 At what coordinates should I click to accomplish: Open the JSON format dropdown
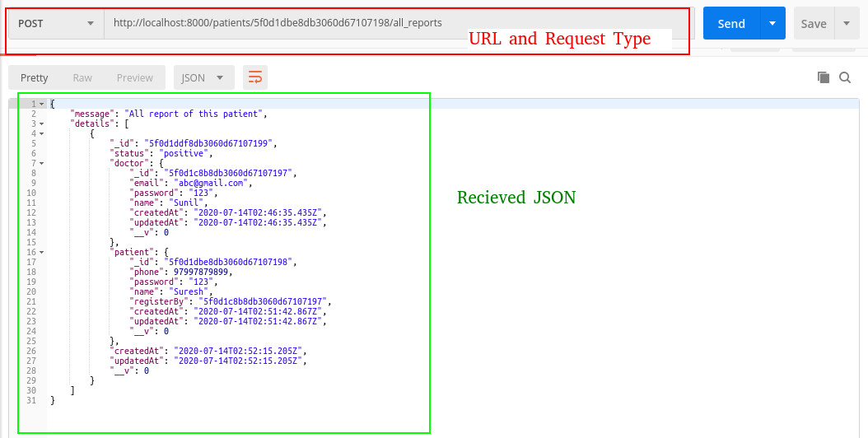pos(203,77)
